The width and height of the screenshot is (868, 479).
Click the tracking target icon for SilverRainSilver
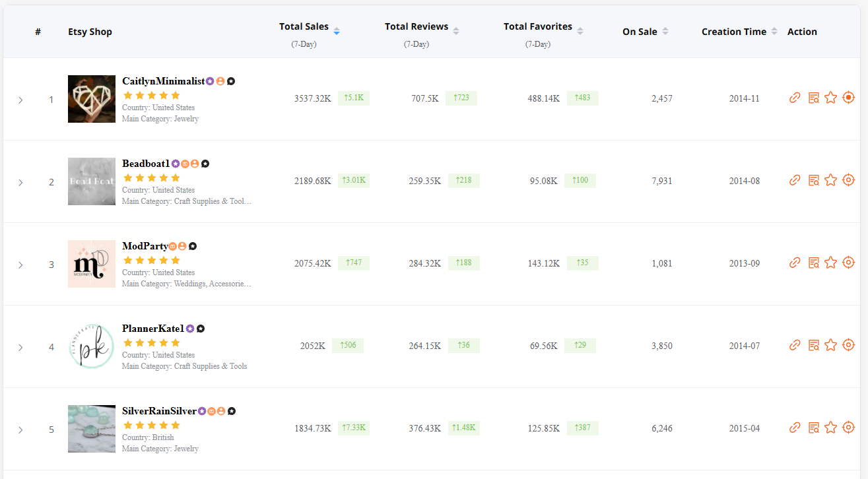pos(848,427)
